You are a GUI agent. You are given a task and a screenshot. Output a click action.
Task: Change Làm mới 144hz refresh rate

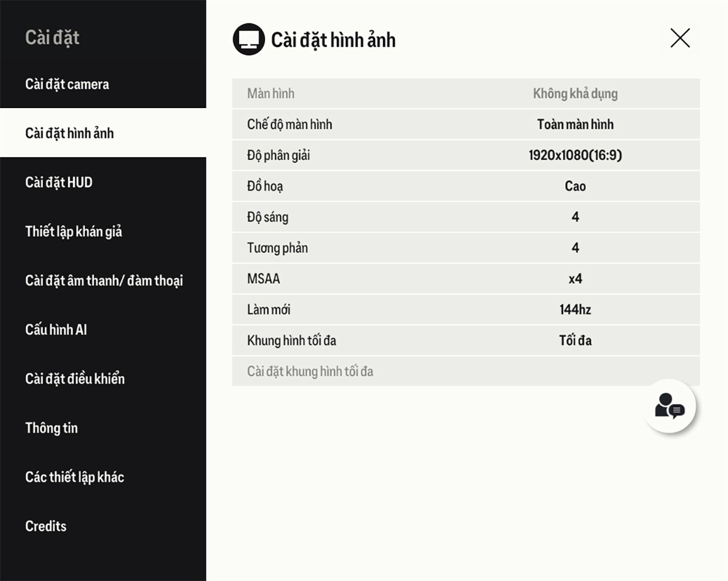[x=575, y=310]
